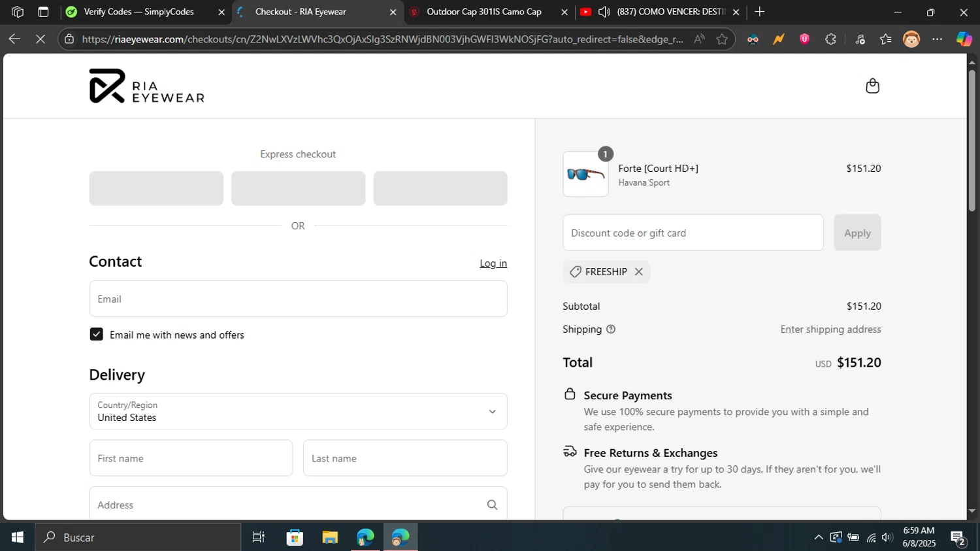The width and height of the screenshot is (980, 551).
Task: Remove the FREESHIP discount code
Action: pyautogui.click(x=639, y=272)
